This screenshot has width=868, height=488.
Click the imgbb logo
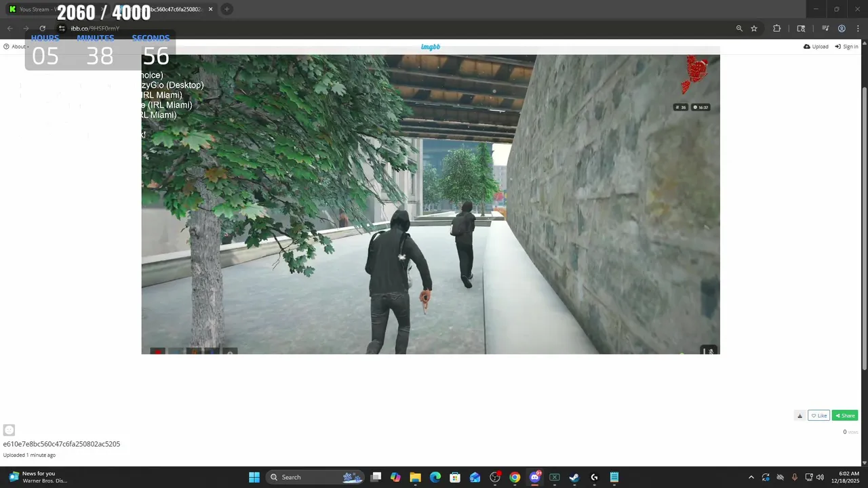click(x=431, y=47)
